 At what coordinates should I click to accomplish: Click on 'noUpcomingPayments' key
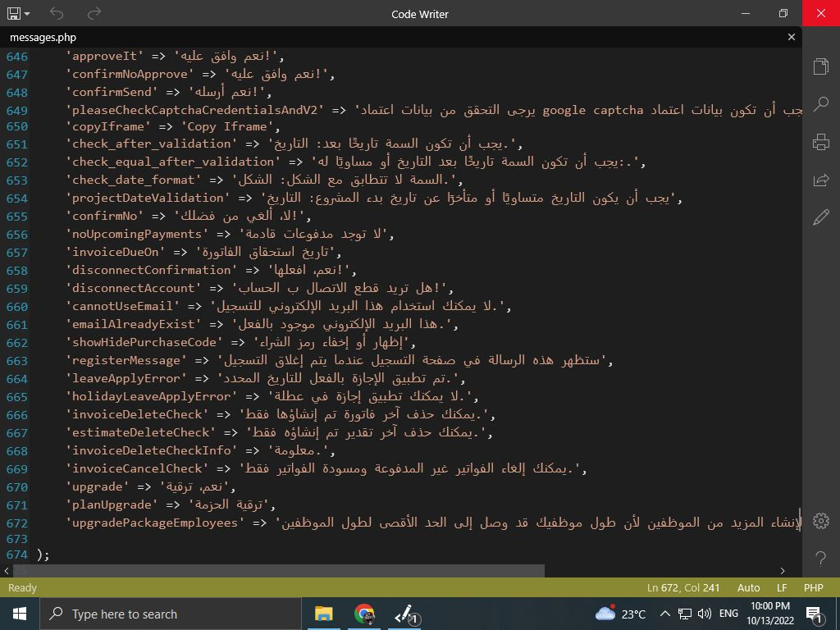tap(137, 234)
